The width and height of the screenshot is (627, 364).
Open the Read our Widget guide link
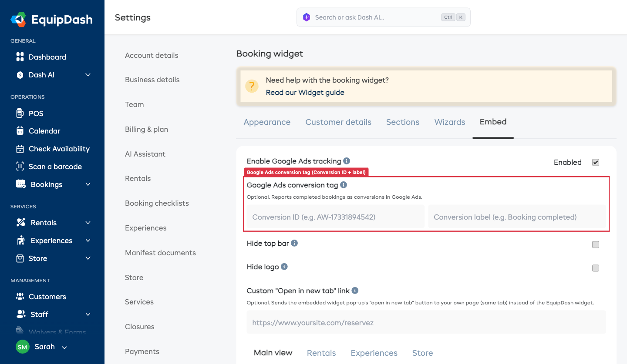[305, 92]
